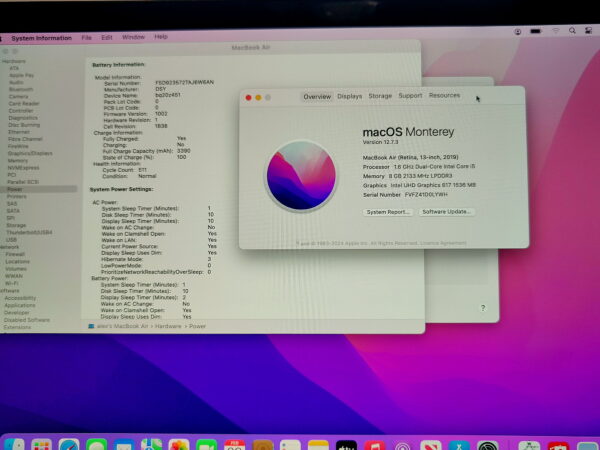Click the battery status menu bar icon
The height and width of the screenshot is (450, 600).
click(x=536, y=31)
